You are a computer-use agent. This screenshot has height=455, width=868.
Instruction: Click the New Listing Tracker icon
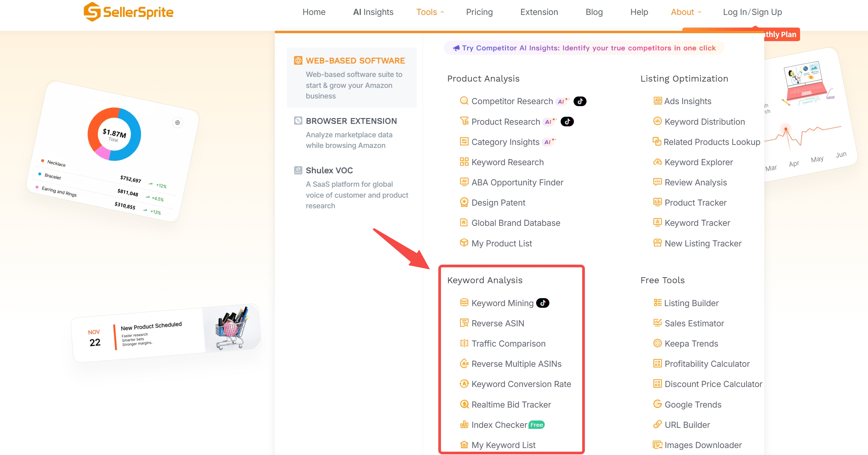[657, 243]
